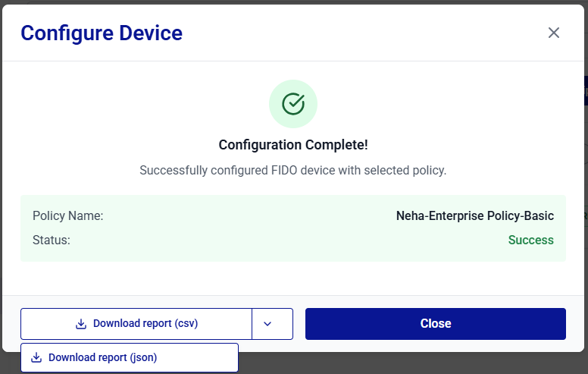Click the green checkmark success icon
The image size is (588, 374).
pos(293,104)
